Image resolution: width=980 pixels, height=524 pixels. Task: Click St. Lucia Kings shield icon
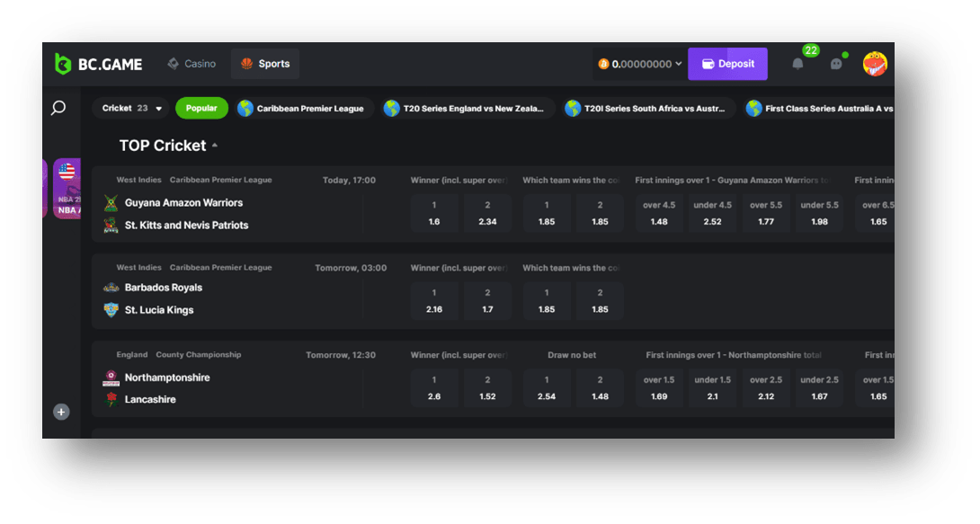(x=111, y=310)
